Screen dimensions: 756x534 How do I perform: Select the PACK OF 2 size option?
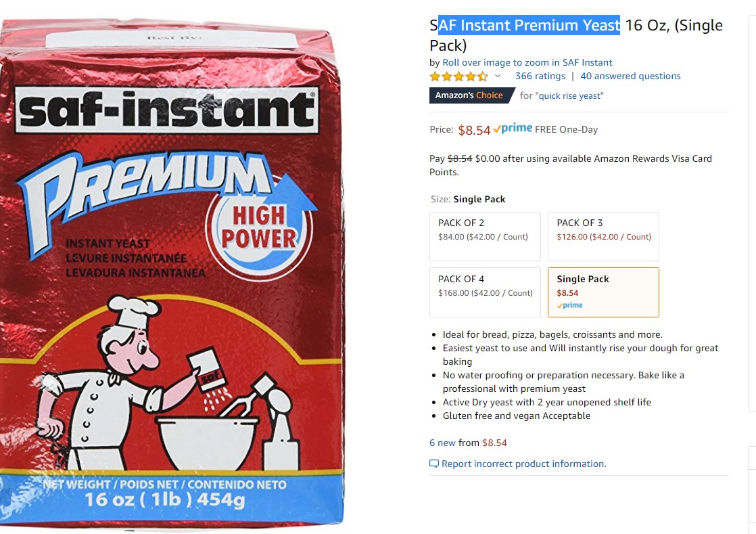[x=485, y=236]
